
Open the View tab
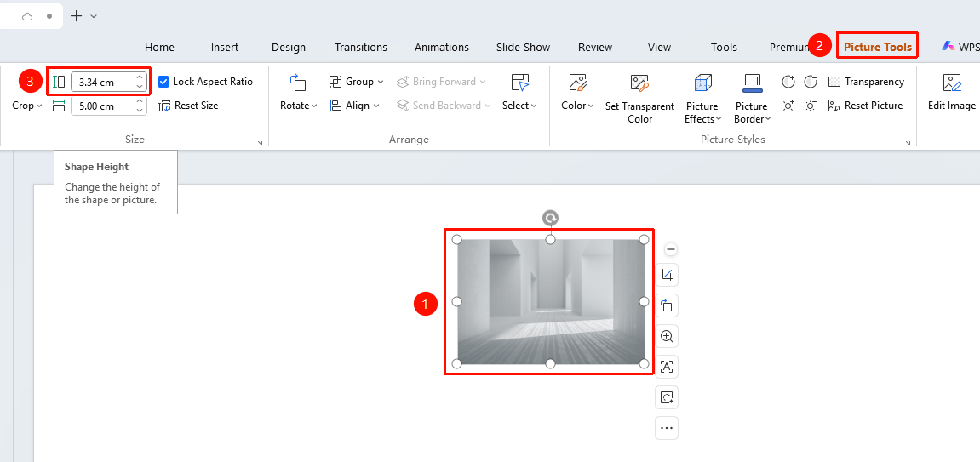point(659,48)
